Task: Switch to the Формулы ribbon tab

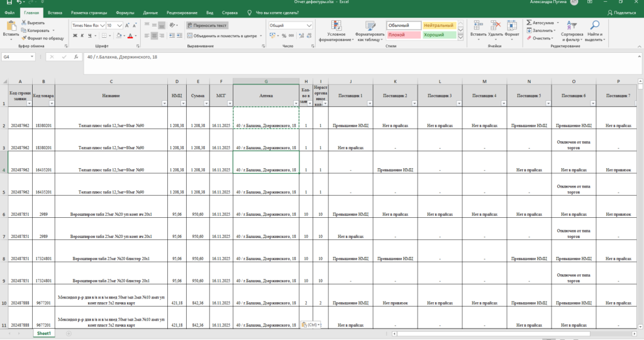Action: click(x=125, y=13)
